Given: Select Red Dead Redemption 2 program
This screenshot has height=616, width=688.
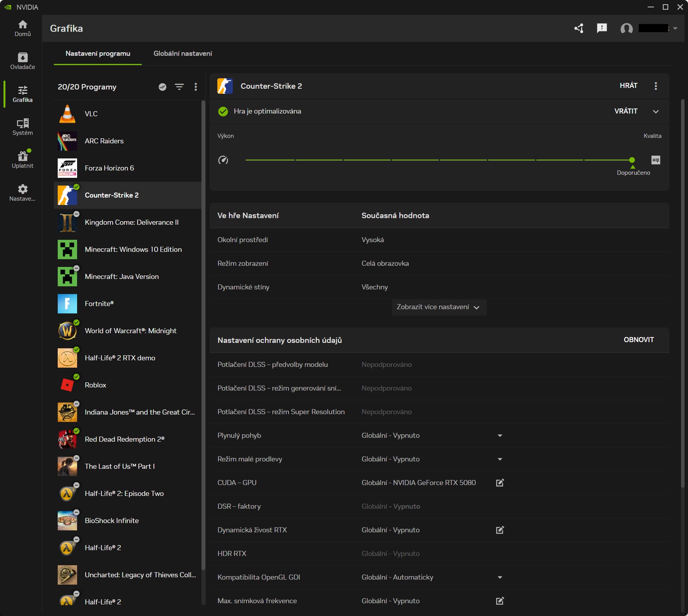Looking at the screenshot, I should click(127, 439).
